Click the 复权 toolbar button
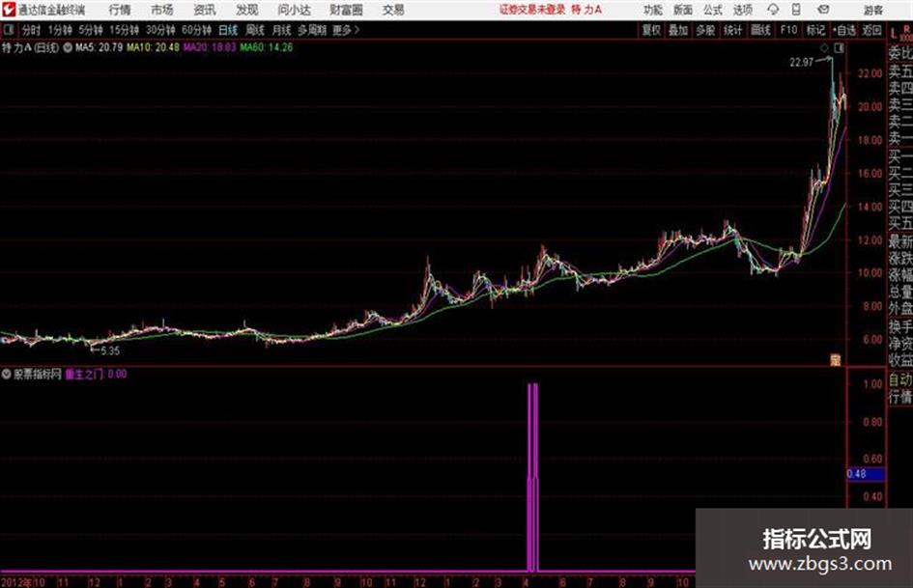913x588 pixels. point(651,30)
